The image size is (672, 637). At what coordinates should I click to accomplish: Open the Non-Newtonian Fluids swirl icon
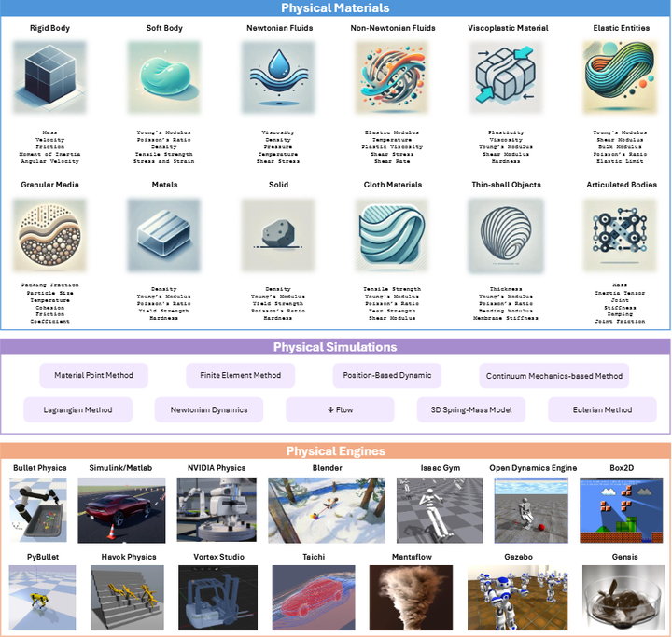pyautogui.click(x=392, y=77)
